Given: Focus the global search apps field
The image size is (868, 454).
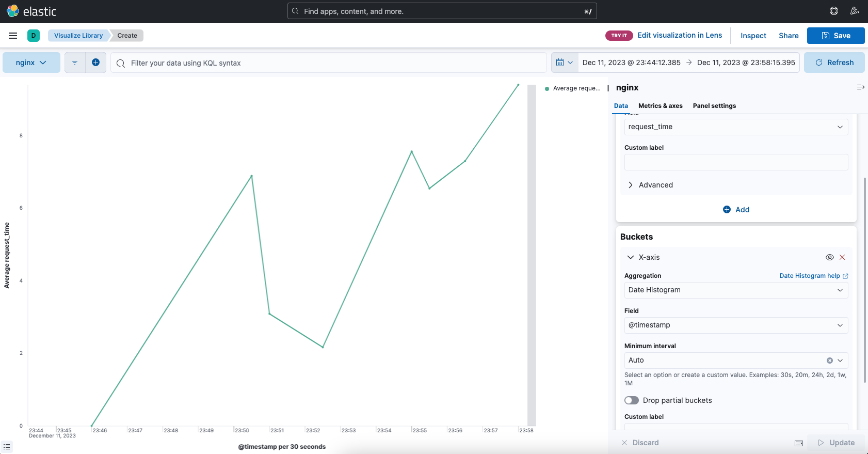Looking at the screenshot, I should (x=442, y=11).
